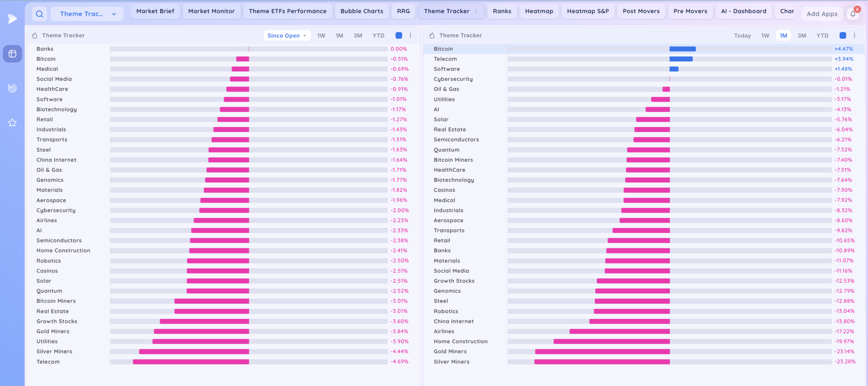
Task: Click the Add Apps button
Action: [x=822, y=14]
